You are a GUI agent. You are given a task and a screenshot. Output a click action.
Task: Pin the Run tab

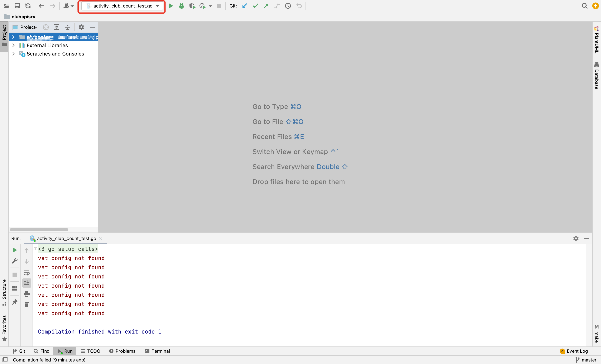click(15, 302)
